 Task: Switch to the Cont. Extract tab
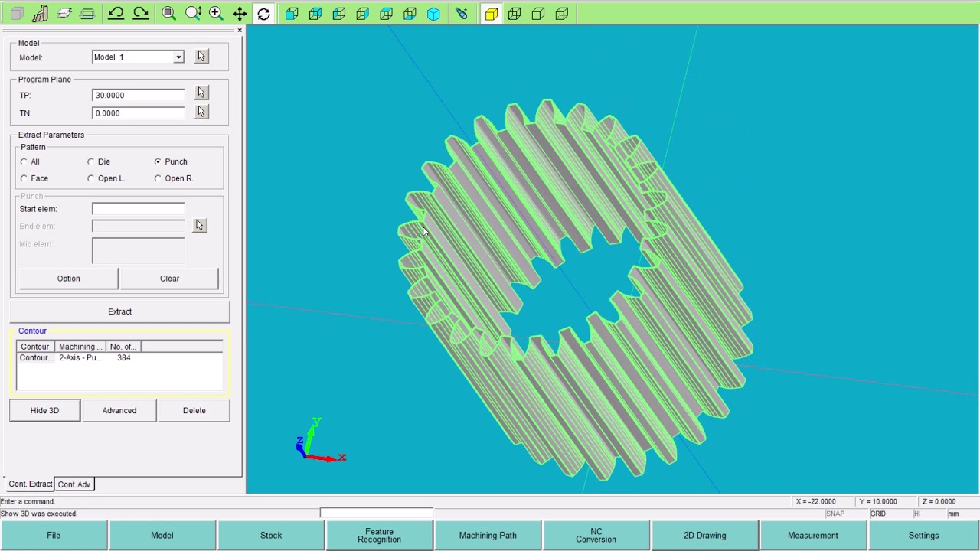[x=30, y=484]
